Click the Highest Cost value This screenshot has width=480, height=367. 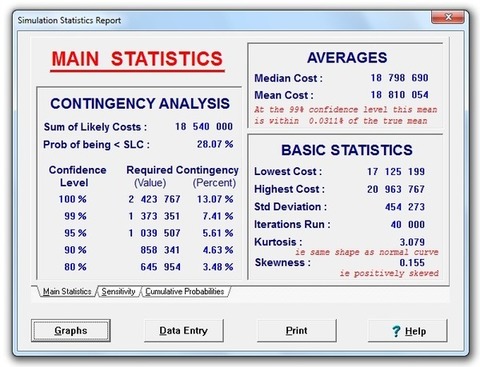[x=396, y=189]
